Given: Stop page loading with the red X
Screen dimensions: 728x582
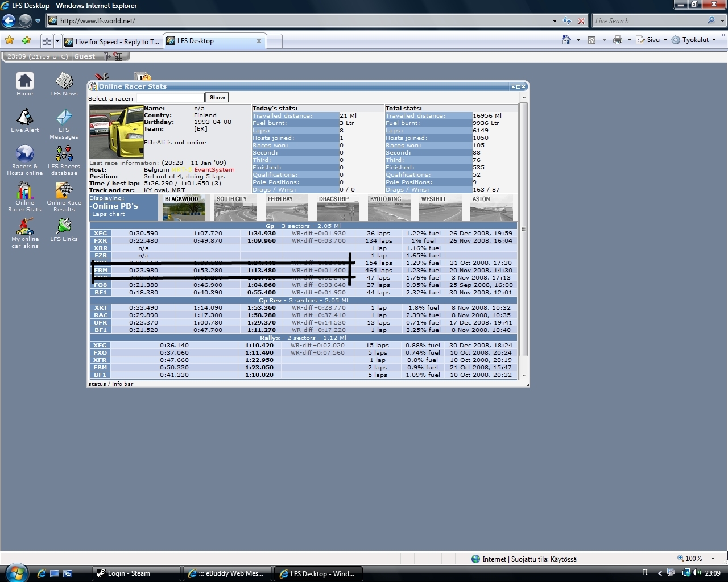Looking at the screenshot, I should (x=581, y=21).
